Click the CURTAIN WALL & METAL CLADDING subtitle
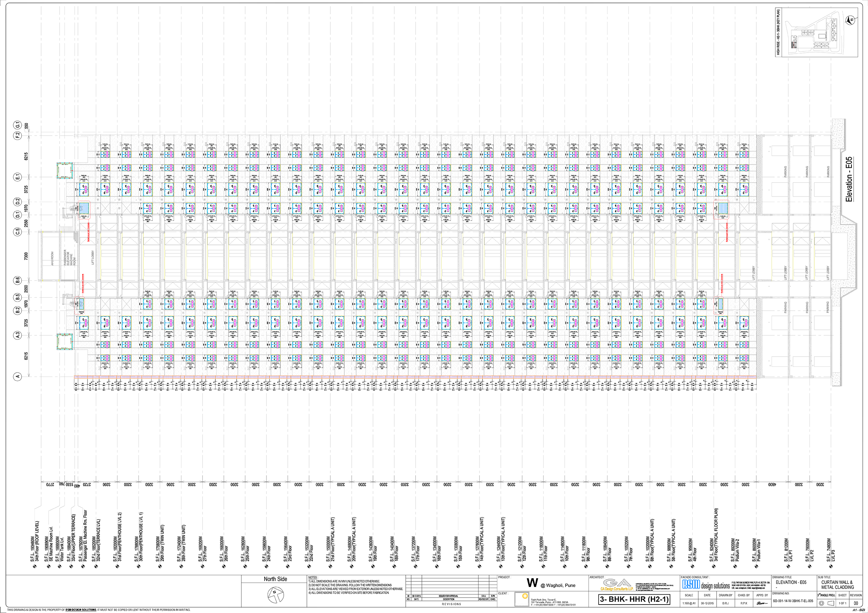Image resolution: width=868 pixels, height=613 pixels. point(837,585)
